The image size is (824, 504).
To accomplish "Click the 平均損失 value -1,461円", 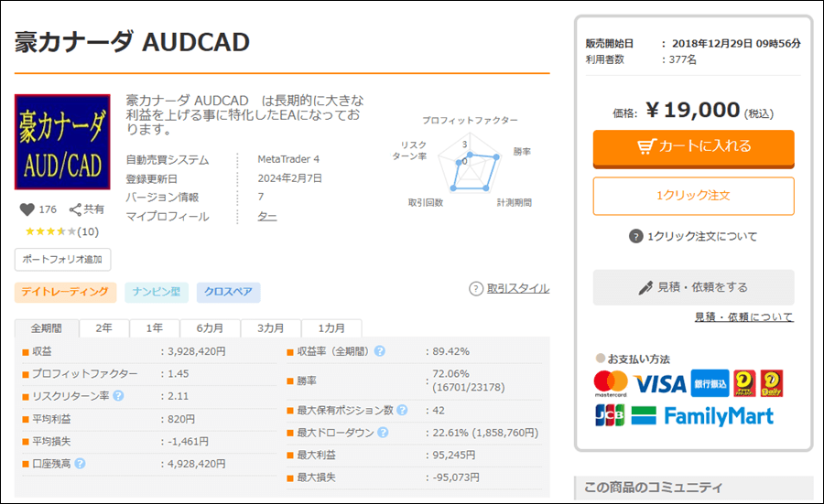I will [188, 442].
